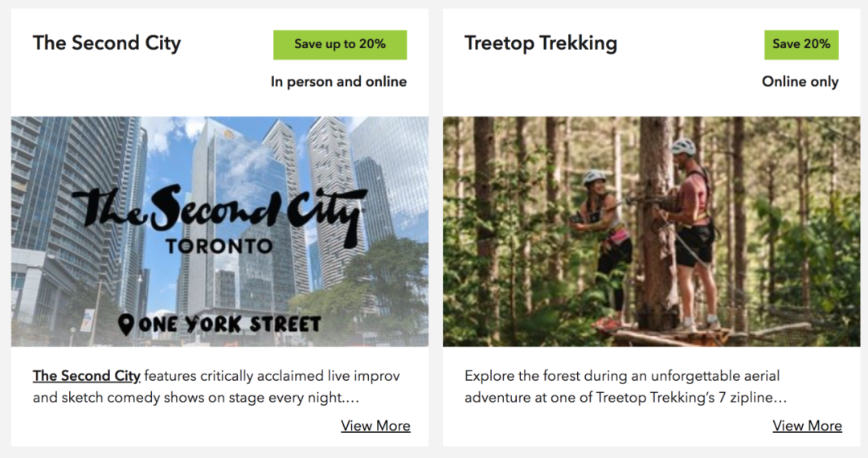This screenshot has width=868, height=458.
Task: Click the Save up to 20% badge
Action: (x=340, y=45)
